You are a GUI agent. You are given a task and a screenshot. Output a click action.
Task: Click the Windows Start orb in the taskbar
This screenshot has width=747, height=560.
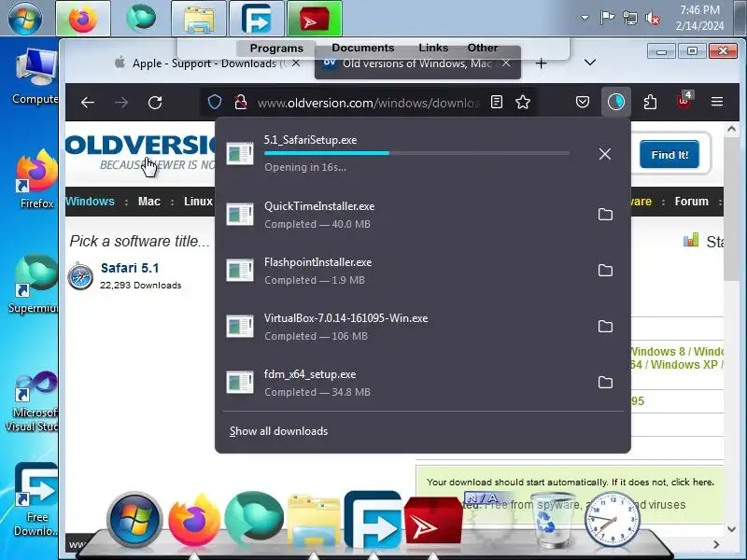pyautogui.click(x=25, y=18)
